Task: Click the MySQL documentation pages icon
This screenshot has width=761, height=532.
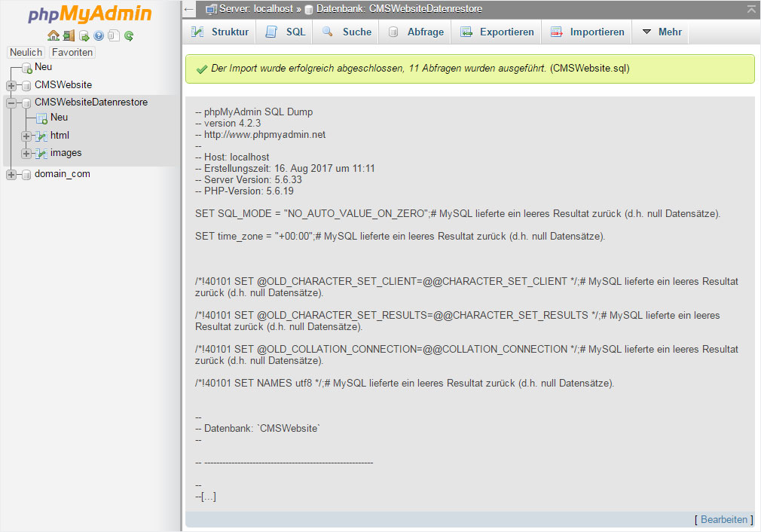Action: click(x=114, y=35)
